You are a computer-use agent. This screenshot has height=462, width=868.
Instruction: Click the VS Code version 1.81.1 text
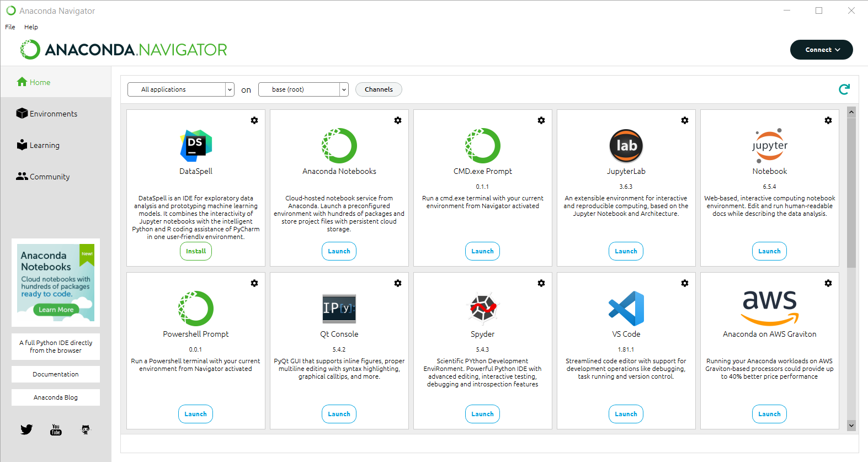point(626,349)
